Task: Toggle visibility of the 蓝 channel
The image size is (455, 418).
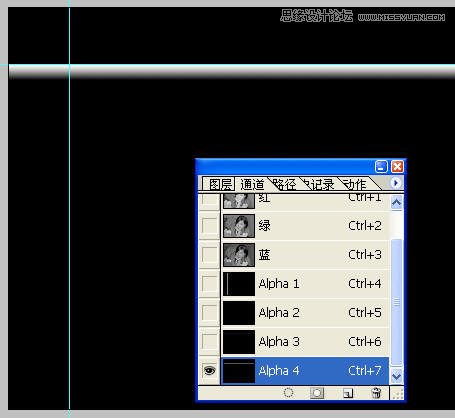Action: [x=209, y=255]
